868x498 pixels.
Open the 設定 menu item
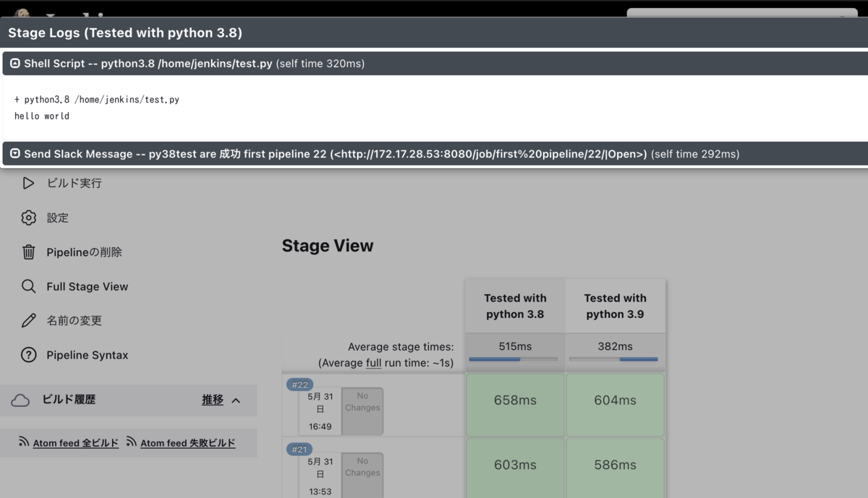[58, 218]
